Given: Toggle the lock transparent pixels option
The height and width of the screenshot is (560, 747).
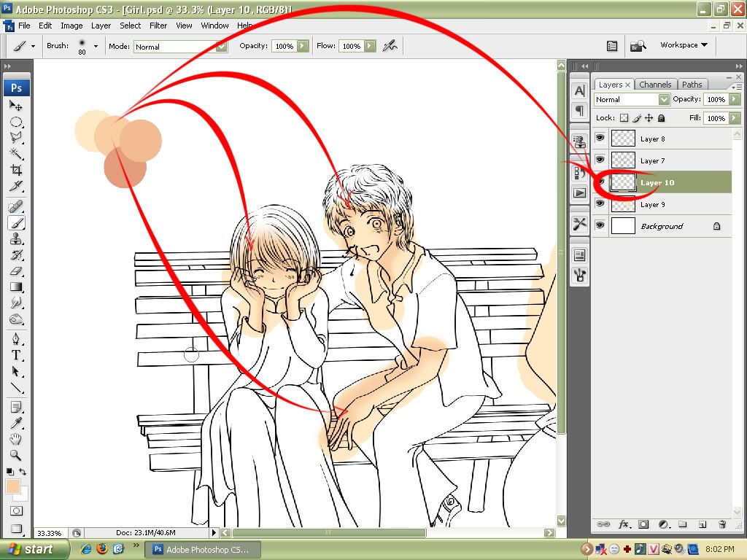Looking at the screenshot, I should pyautogui.click(x=624, y=118).
